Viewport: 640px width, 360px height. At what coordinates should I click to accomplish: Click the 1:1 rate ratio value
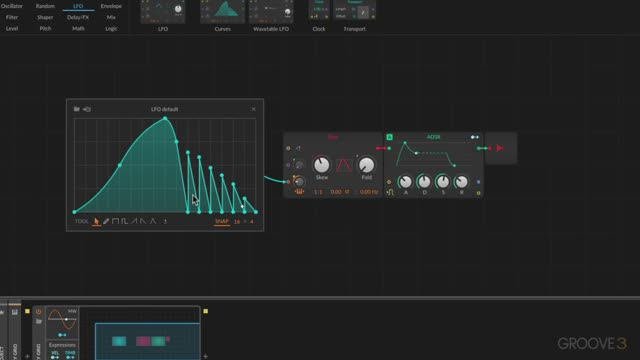[318, 192]
